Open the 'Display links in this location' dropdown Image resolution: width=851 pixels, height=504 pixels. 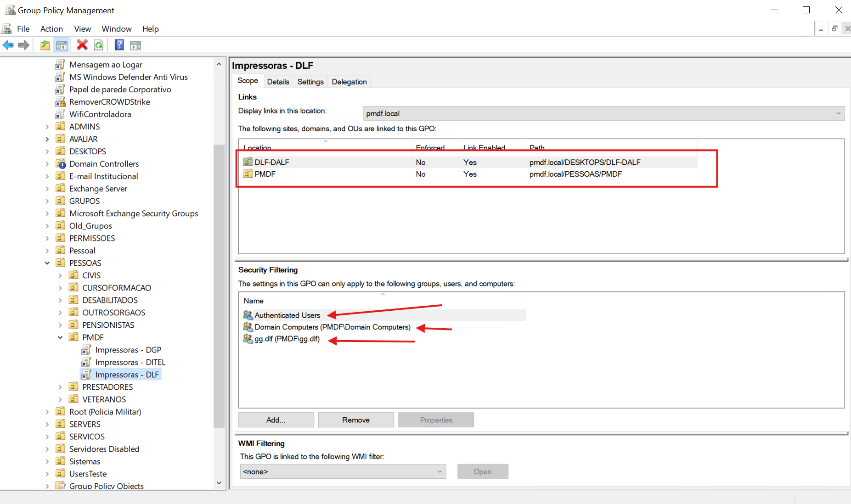(x=603, y=113)
